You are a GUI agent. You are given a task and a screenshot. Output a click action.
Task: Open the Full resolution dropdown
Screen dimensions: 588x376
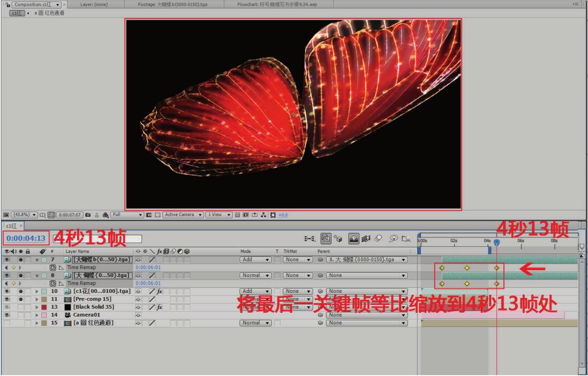tap(127, 215)
